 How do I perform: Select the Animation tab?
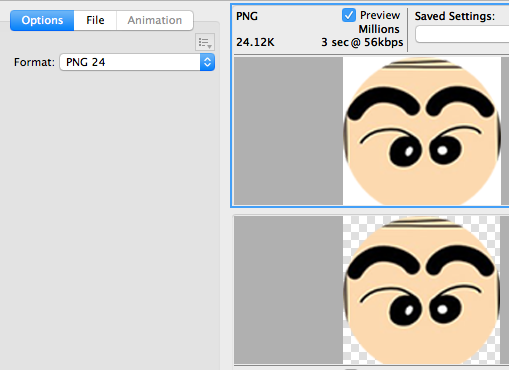tap(155, 20)
